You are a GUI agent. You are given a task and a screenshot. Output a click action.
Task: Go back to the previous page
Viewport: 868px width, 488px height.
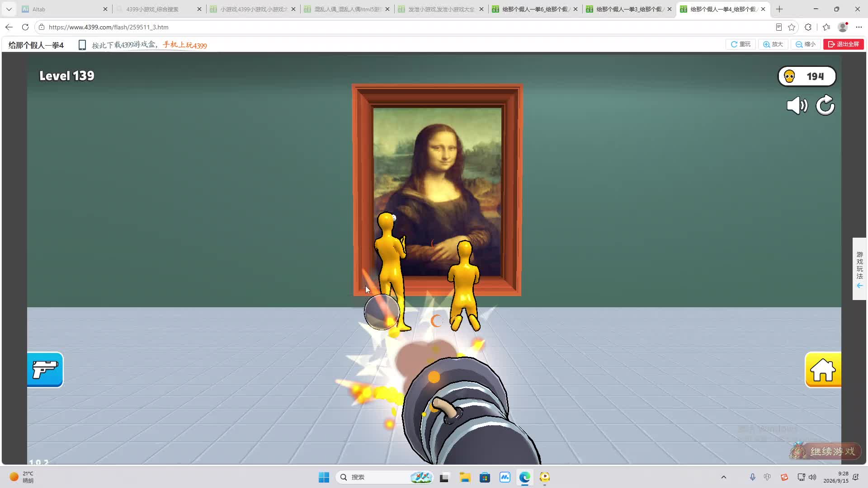point(9,27)
